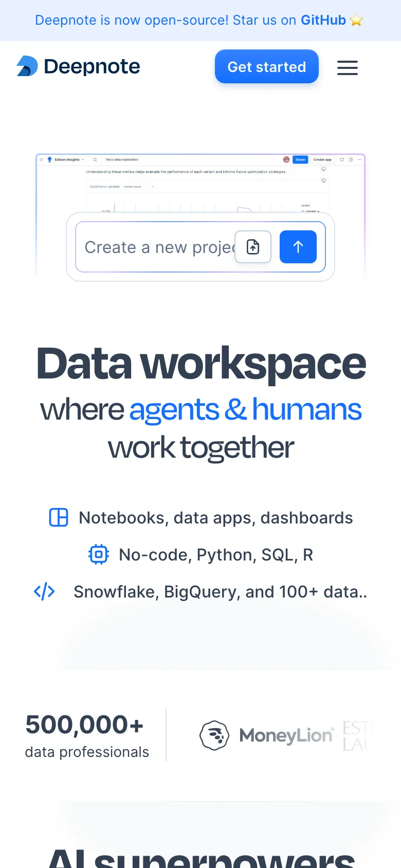This screenshot has height=868, width=401.
Task: Click the comment bubble icon in the toolbar
Action: [341, 160]
